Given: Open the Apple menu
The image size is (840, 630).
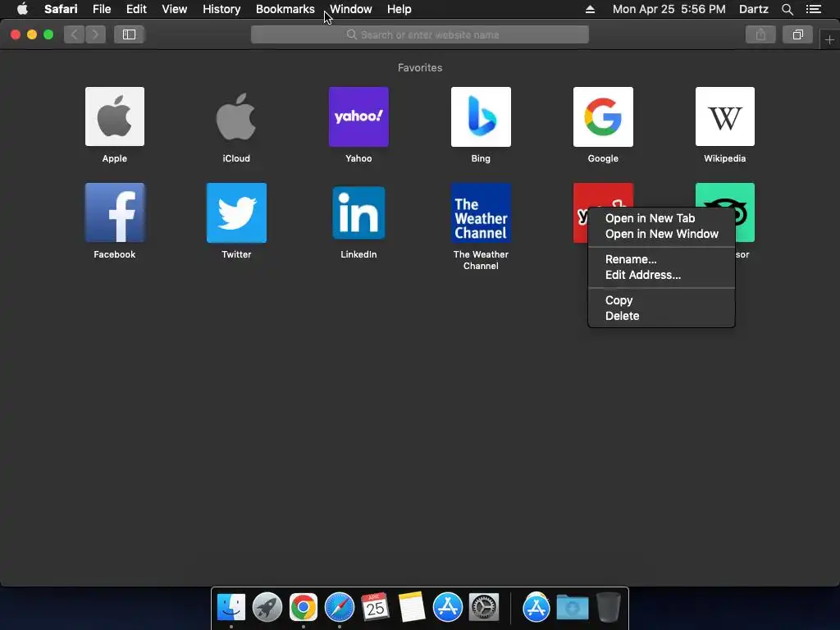Looking at the screenshot, I should coord(22,9).
